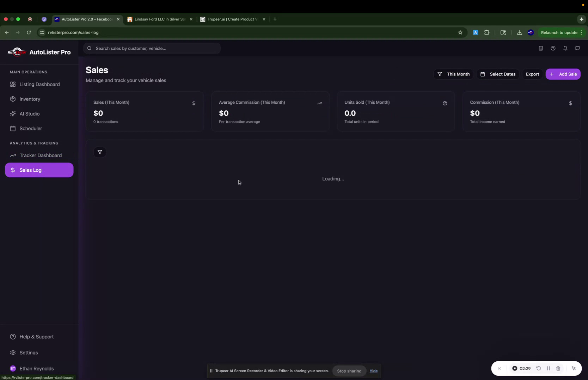Click the search sales input field
588x380 pixels.
pos(152,48)
